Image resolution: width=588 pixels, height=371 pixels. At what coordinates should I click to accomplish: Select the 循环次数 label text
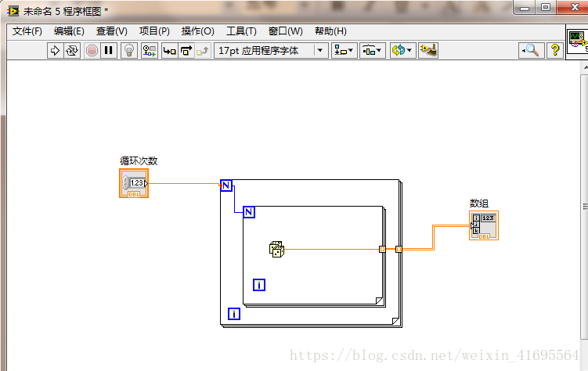pyautogui.click(x=139, y=161)
